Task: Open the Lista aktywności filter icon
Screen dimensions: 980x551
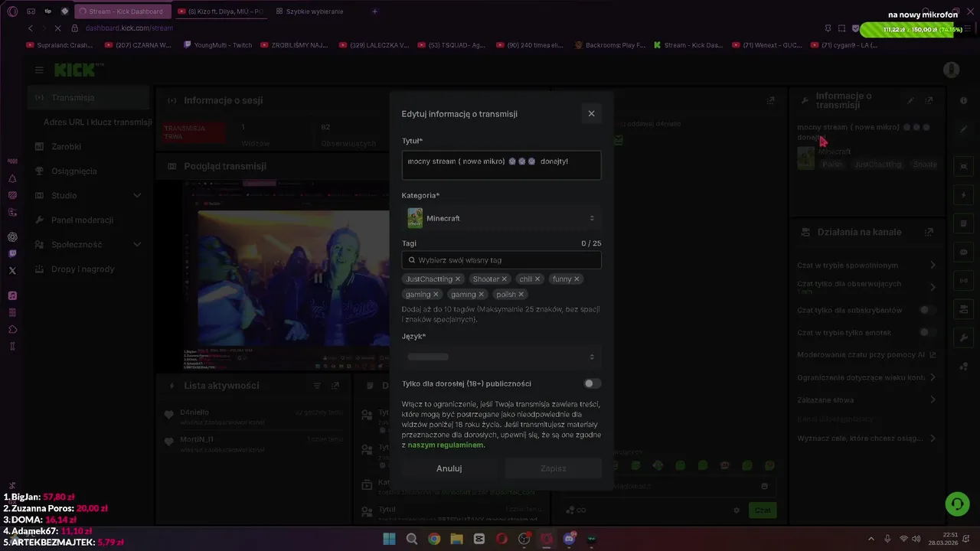Action: click(317, 386)
